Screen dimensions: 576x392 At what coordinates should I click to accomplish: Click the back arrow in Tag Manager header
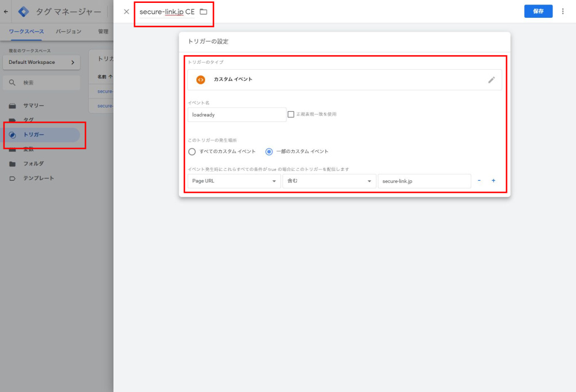(6, 12)
